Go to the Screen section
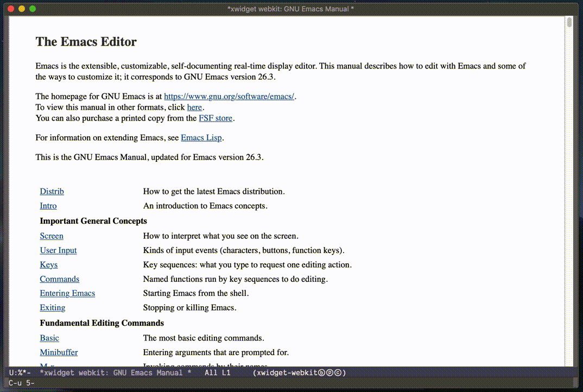Viewport: 583px width, 392px height. coord(52,236)
